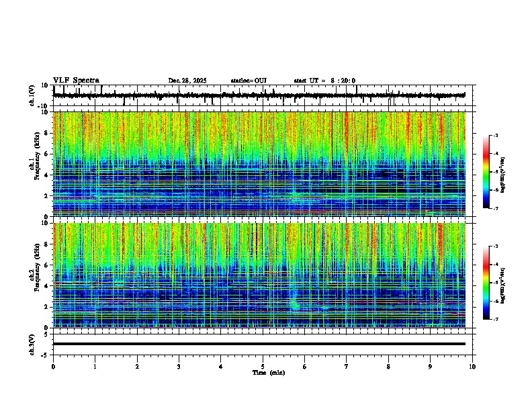Viewport: 532px width, 411px height.
Task: Click the 'VLF Spectra' title text
Action: coord(76,81)
